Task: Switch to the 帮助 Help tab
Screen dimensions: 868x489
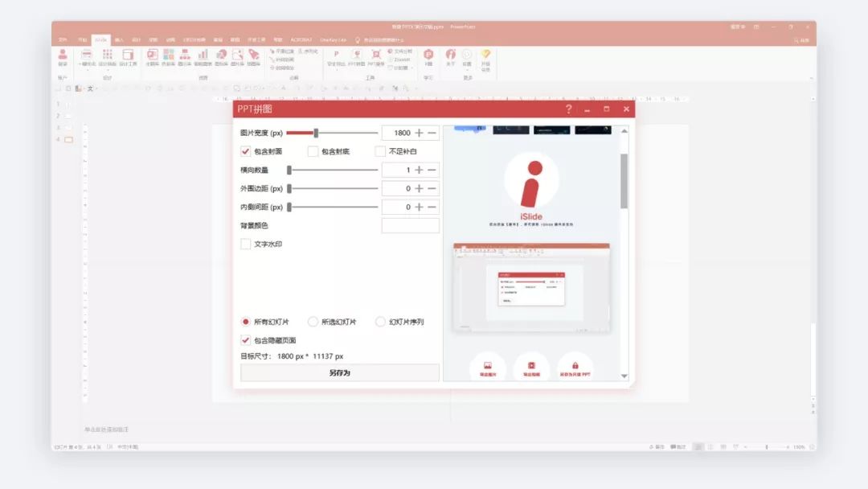Action: 278,40
